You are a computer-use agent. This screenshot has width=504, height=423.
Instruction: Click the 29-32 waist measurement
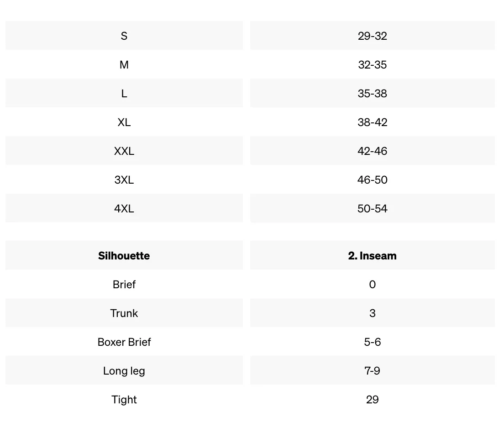372,36
